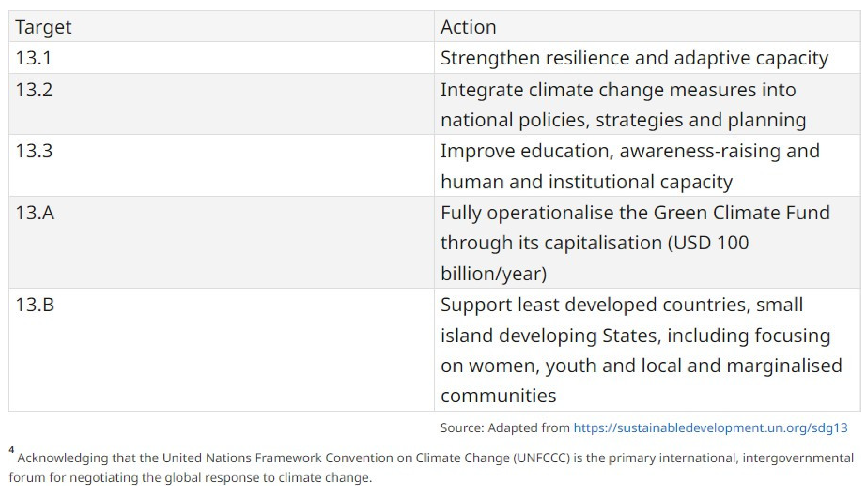The image size is (868, 491).
Task: Click 'Improve education, awareness-raising and' line
Action: (x=630, y=151)
